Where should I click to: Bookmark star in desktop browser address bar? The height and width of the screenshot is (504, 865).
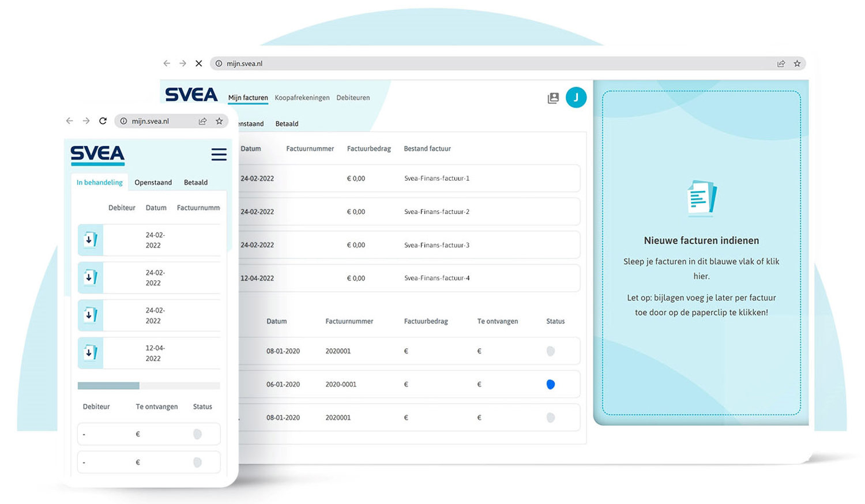[x=797, y=63]
